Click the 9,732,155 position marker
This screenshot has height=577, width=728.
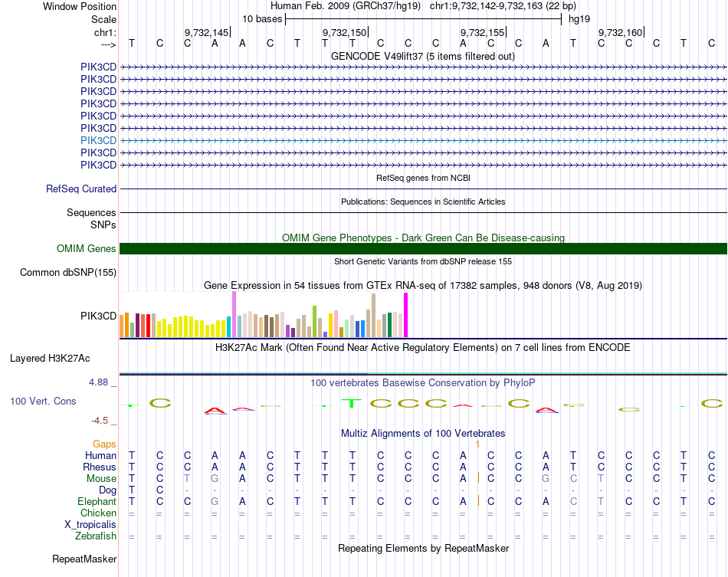[x=484, y=32]
